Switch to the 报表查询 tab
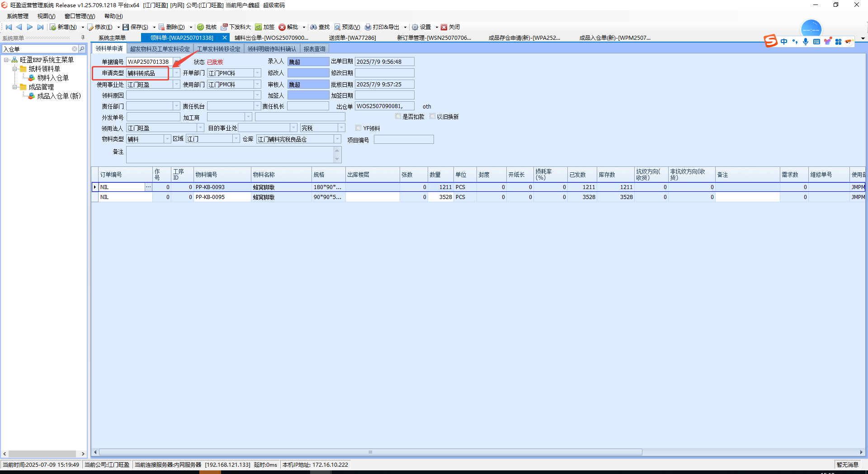This screenshot has width=868, height=474. [x=314, y=49]
